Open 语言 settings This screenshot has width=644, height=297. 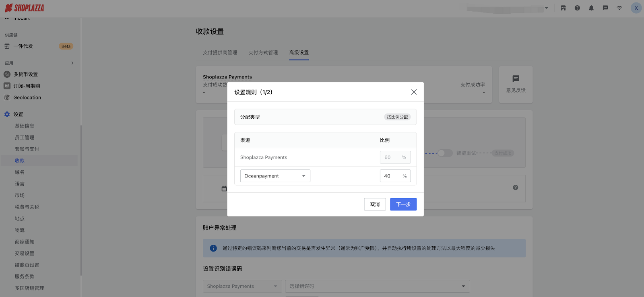(20, 184)
